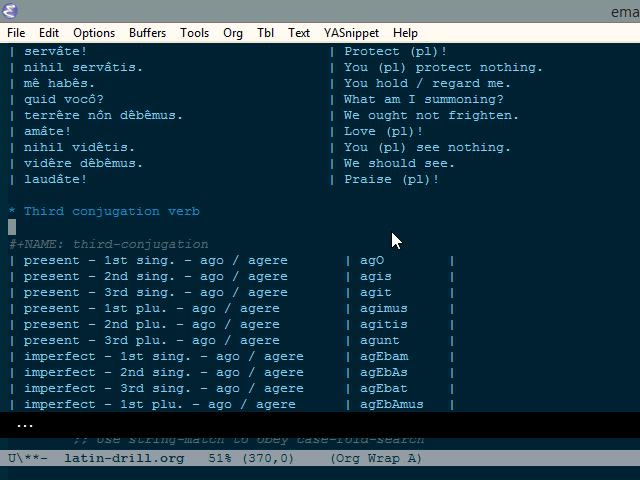Viewport: 640px width, 480px height.
Task: Click the Emacs icon in the title bar
Action: [x=10, y=11]
